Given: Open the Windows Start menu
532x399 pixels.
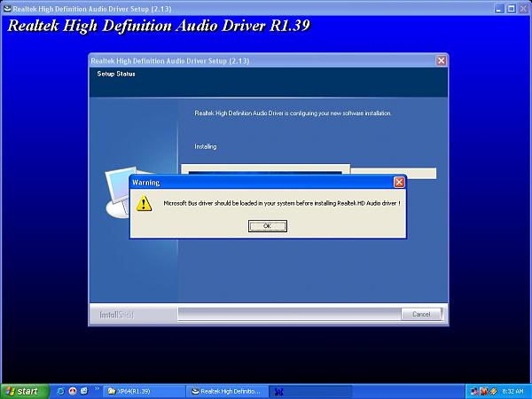Looking at the screenshot, I should (x=25, y=391).
